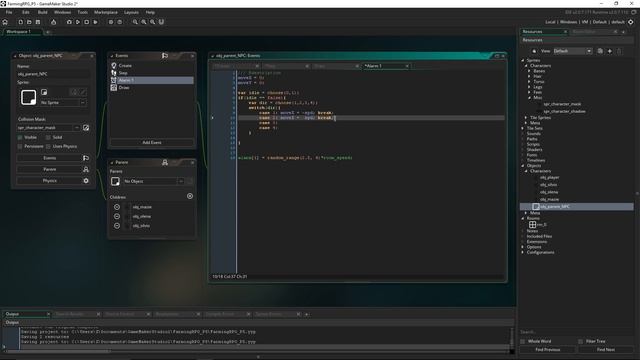Viewport: 640px width, 360px height.
Task: Expand the Torso sprite folder
Action: [529, 82]
